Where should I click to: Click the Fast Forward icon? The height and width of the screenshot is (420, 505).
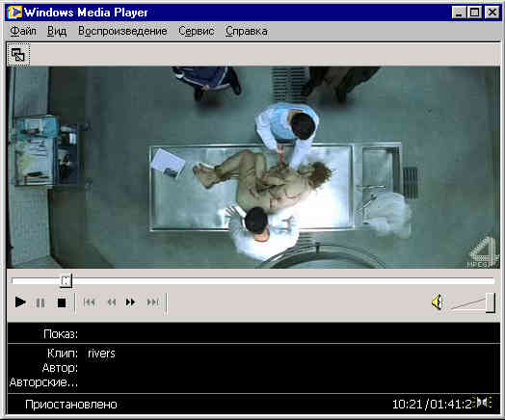pyautogui.click(x=131, y=302)
